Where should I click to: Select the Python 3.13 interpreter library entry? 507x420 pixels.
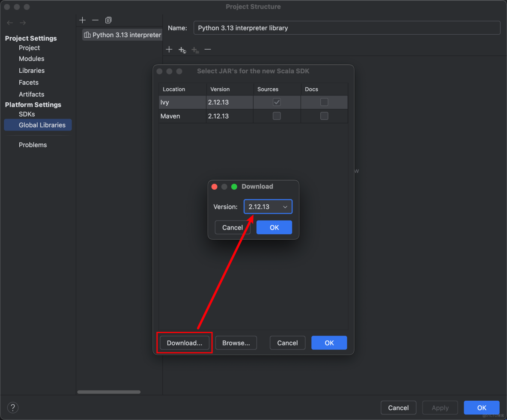click(122, 35)
